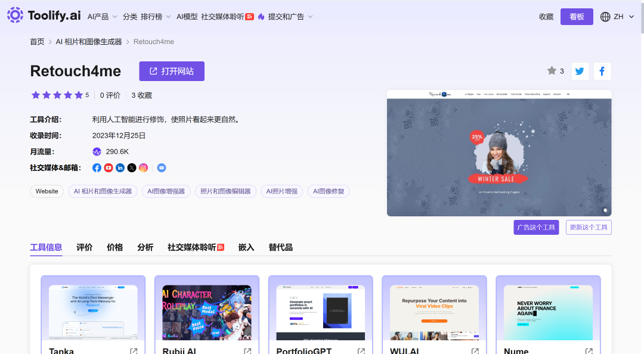
Task: Switch to the 价格 tab
Action: pos(114,247)
